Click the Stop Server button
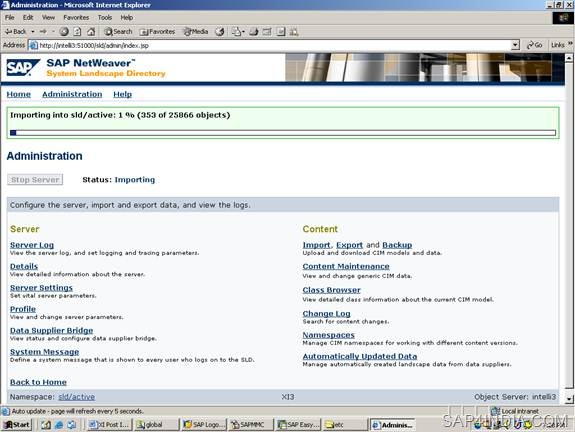The width and height of the screenshot is (575, 432). pyautogui.click(x=35, y=179)
